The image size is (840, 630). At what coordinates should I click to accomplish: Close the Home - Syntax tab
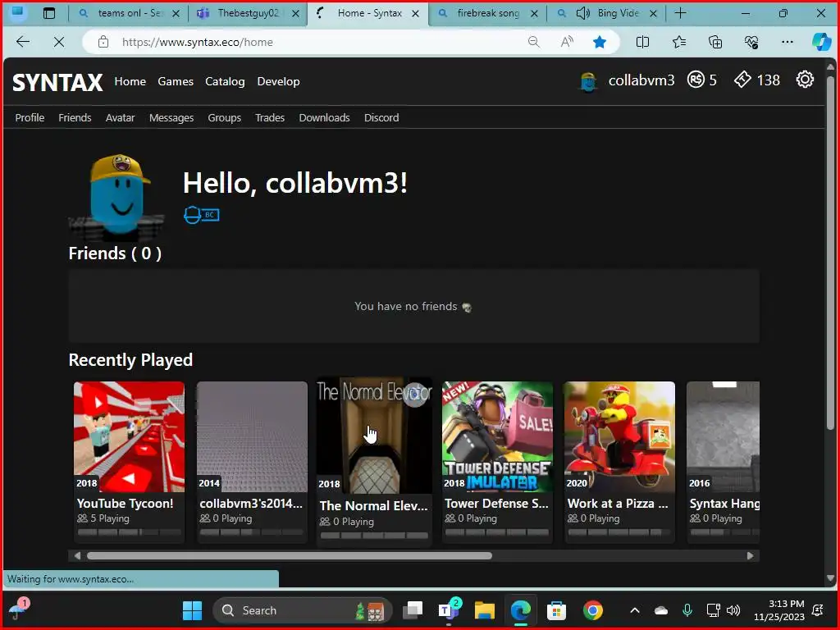[x=415, y=14]
